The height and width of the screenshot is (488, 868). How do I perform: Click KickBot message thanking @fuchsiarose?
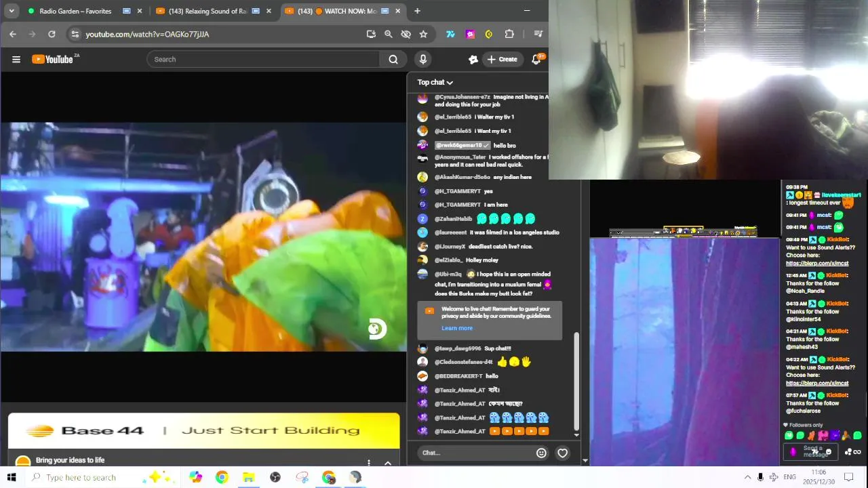(x=817, y=403)
